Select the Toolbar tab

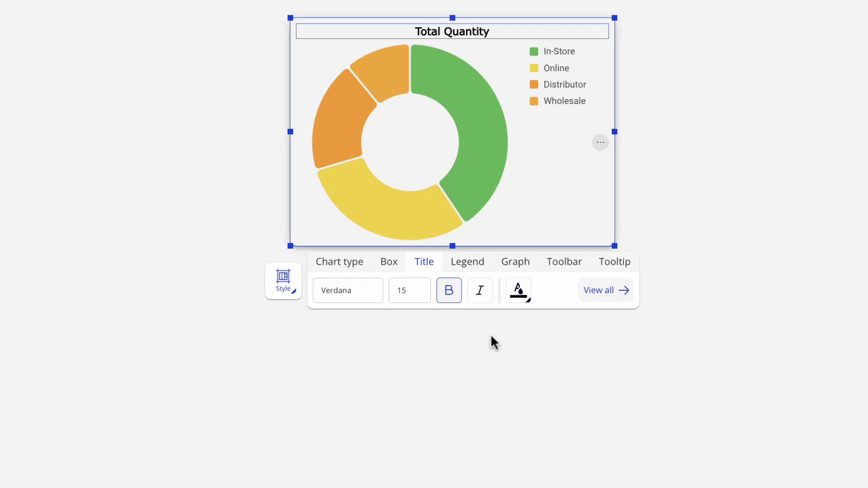[x=564, y=262]
